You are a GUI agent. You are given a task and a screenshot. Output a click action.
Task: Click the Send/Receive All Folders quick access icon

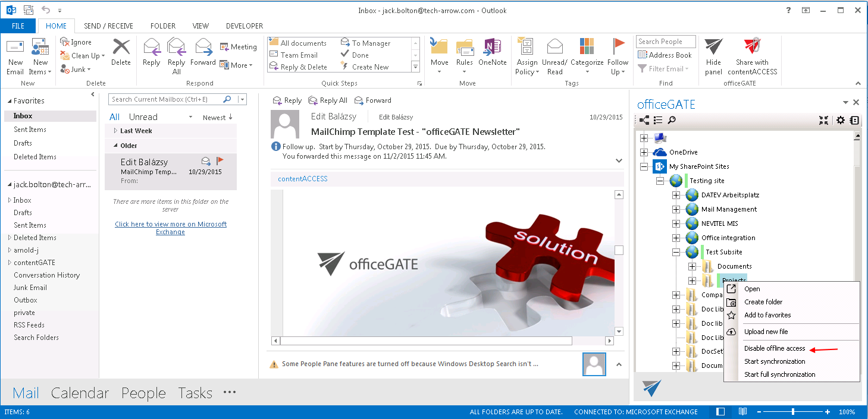click(x=30, y=10)
